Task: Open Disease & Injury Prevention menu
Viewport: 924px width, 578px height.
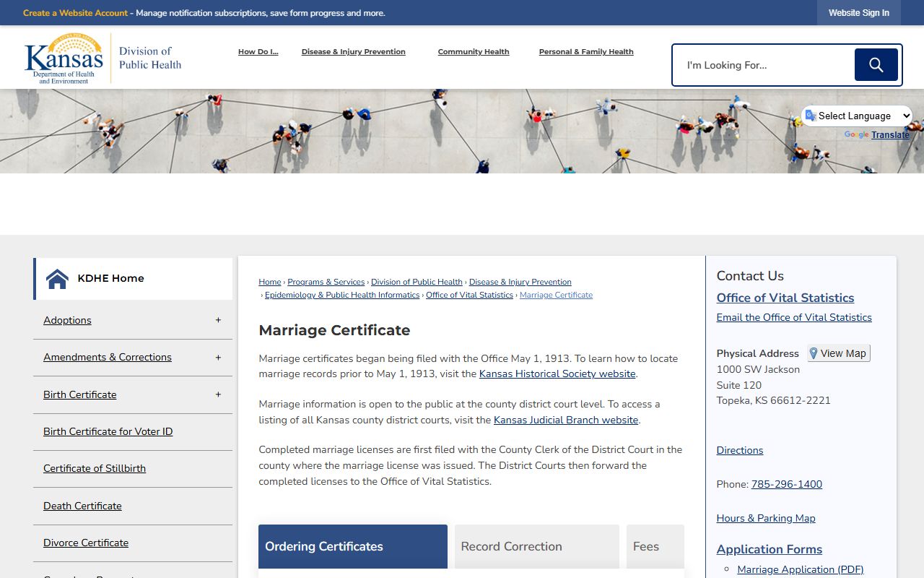Action: click(354, 52)
